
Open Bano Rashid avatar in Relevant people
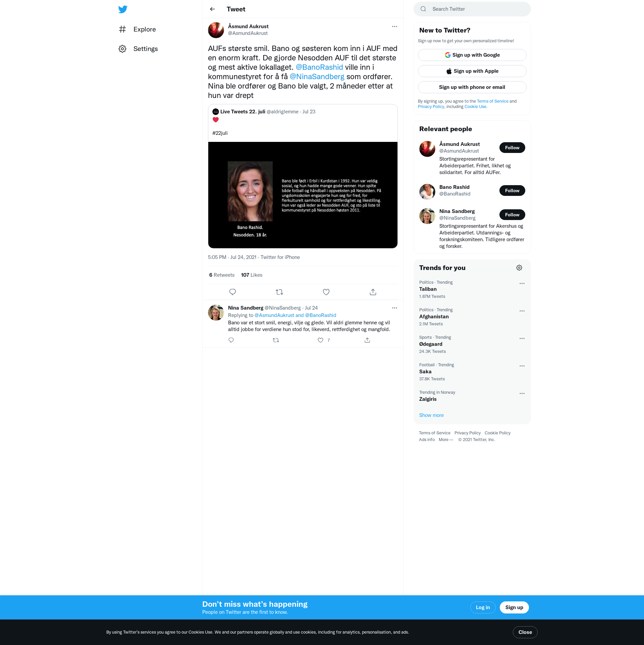tap(427, 192)
